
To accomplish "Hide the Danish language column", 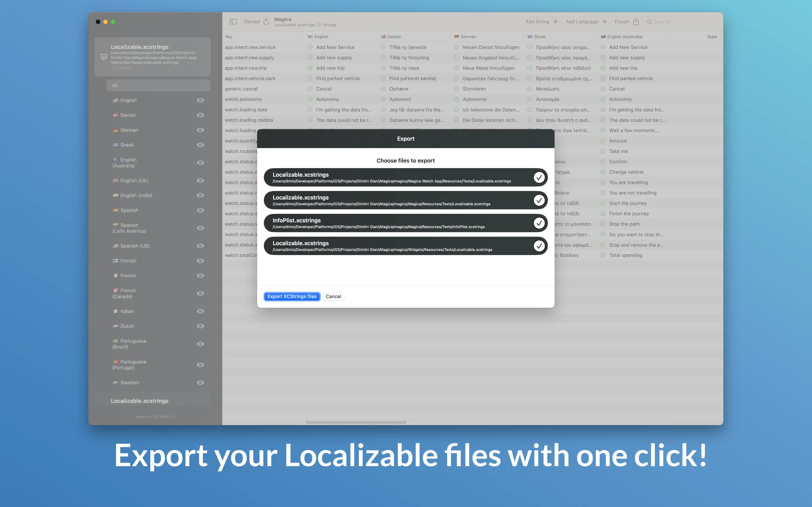I will point(200,115).
